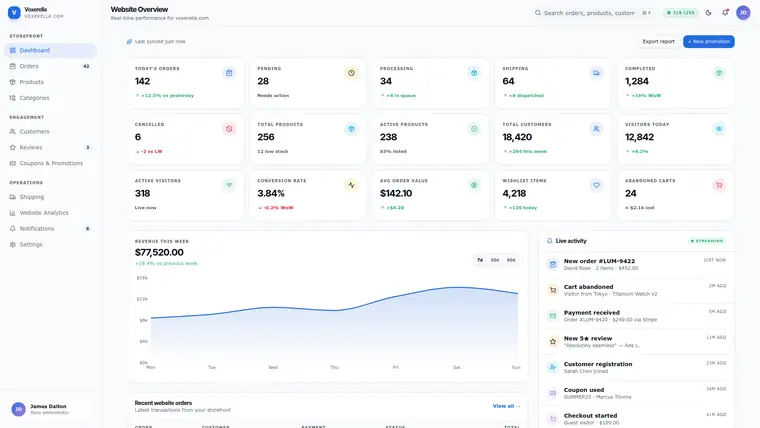The width and height of the screenshot is (760, 428).
Task: Click the New 5★ review star icon
Action: coord(553,342)
